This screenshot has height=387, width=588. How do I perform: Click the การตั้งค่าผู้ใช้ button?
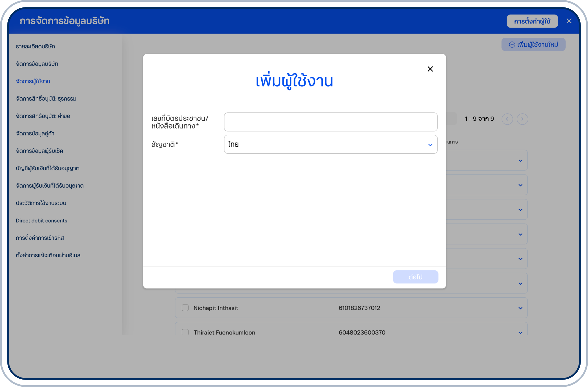[532, 21]
